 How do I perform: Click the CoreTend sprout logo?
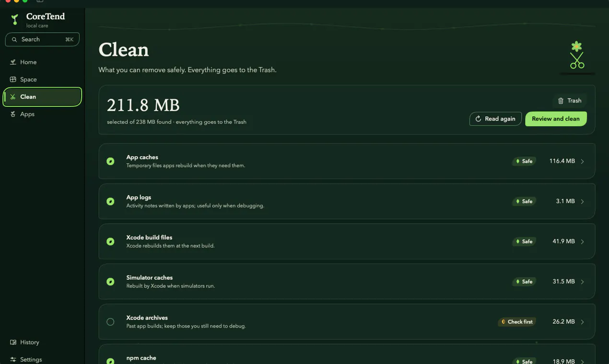click(x=15, y=20)
